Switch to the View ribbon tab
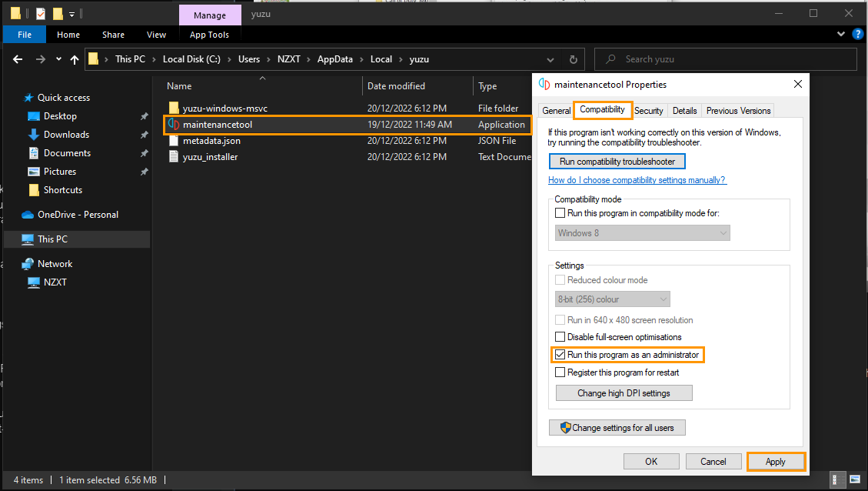The height and width of the screenshot is (491, 868). click(156, 35)
